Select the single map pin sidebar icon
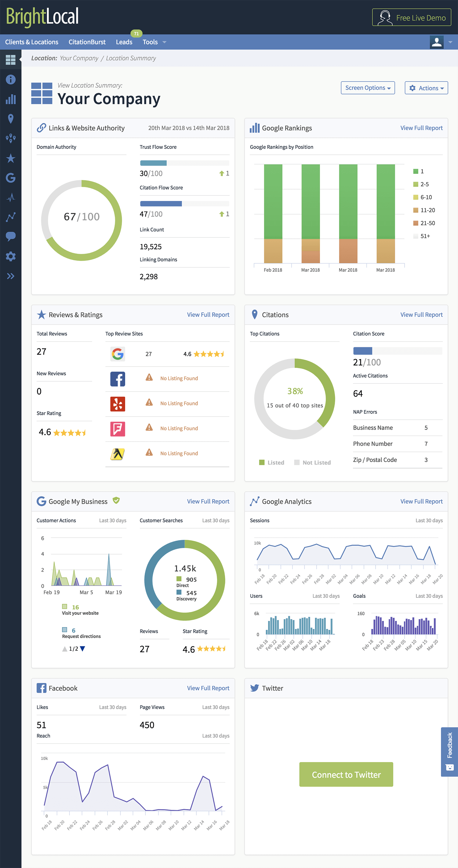 coord(10,118)
